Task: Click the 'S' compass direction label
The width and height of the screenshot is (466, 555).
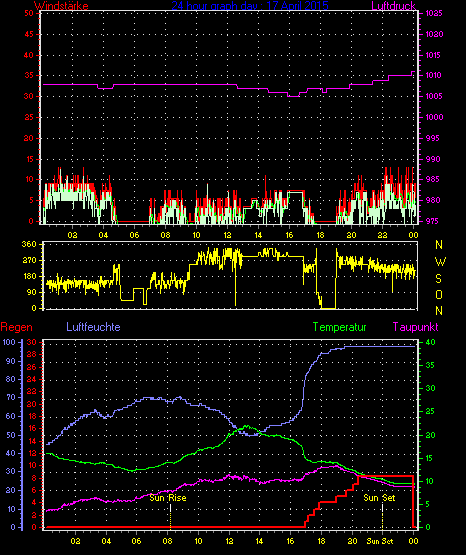Action: (438, 279)
